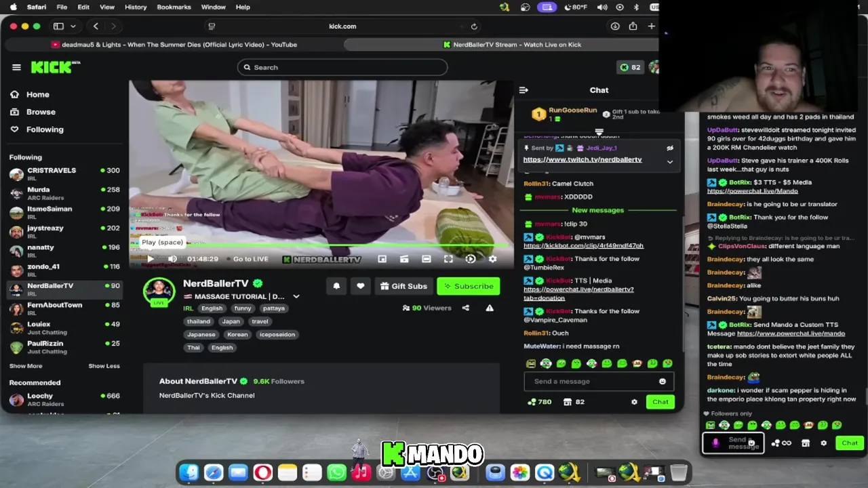View the 780 channel points
The width and height of the screenshot is (868, 488).
click(x=539, y=402)
